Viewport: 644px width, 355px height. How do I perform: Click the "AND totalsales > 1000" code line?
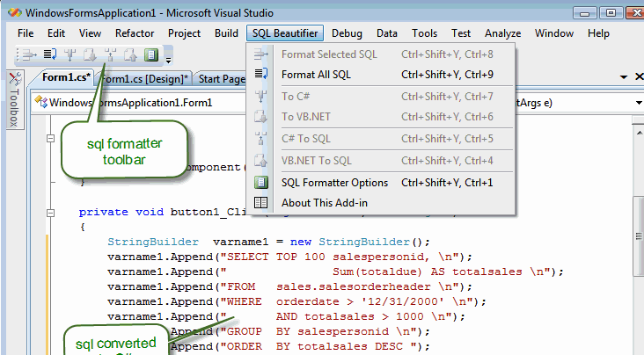pyautogui.click(x=286, y=316)
